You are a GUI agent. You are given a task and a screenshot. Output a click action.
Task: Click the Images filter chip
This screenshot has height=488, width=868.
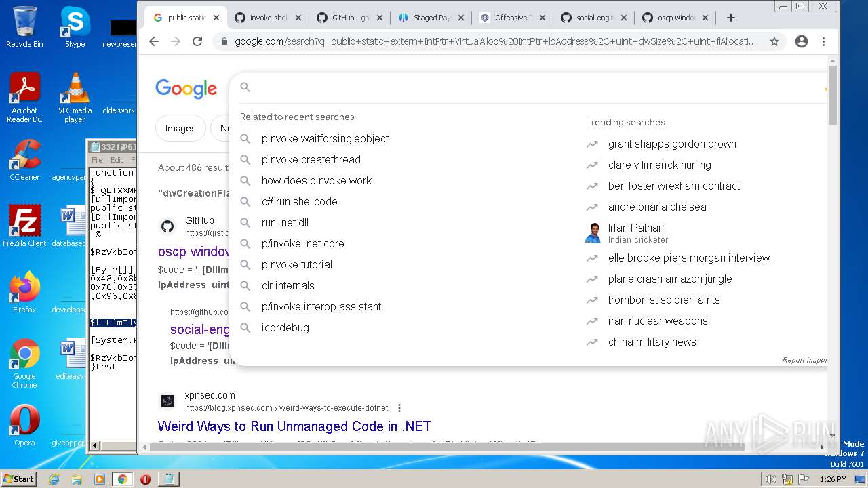180,128
